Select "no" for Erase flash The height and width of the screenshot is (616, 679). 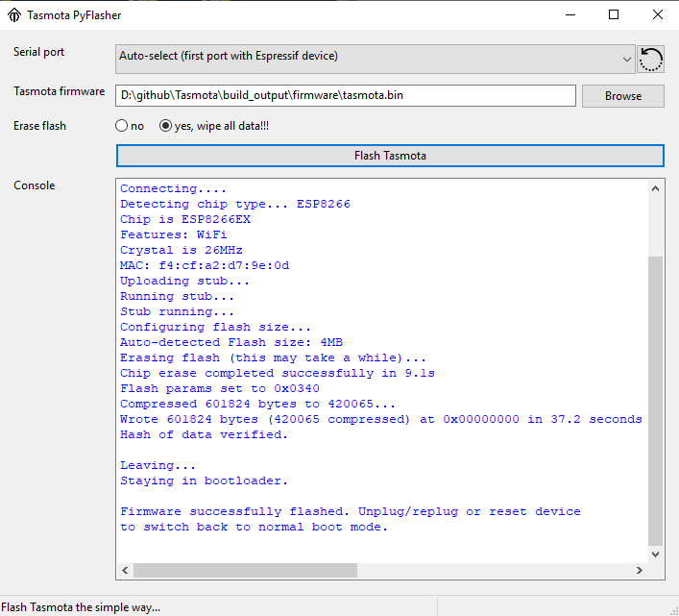click(122, 126)
